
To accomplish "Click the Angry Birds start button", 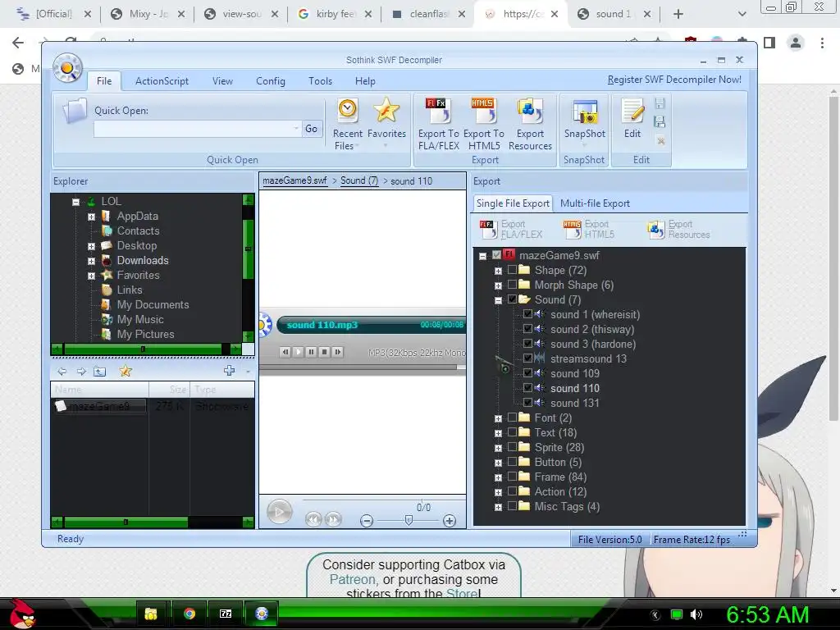I will coord(22,614).
